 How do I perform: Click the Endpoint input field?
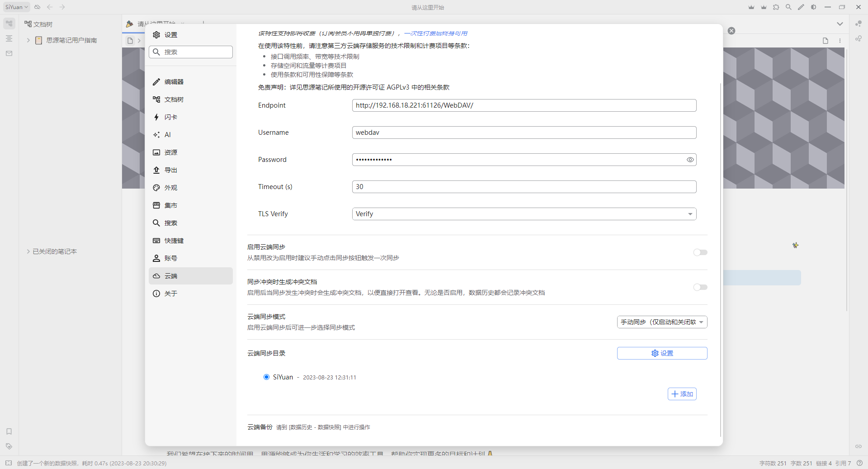pos(524,105)
